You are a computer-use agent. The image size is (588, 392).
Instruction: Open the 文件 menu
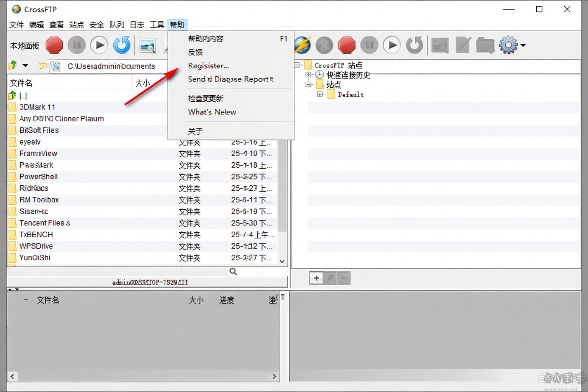[16, 25]
